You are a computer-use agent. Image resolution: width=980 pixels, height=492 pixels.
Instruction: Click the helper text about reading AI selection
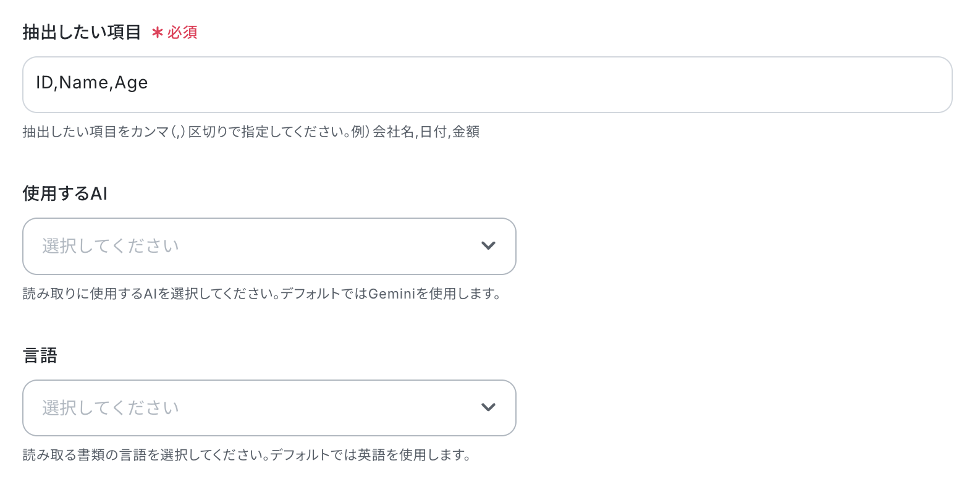(x=262, y=294)
